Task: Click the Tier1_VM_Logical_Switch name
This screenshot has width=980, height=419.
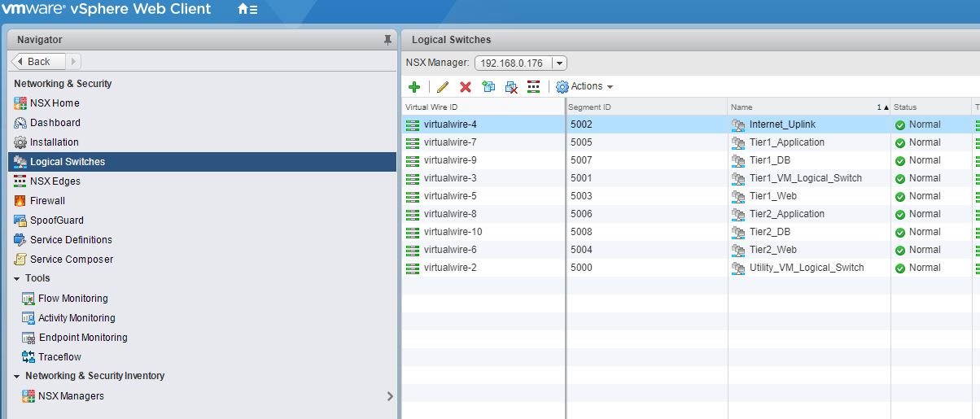Action: pos(806,178)
